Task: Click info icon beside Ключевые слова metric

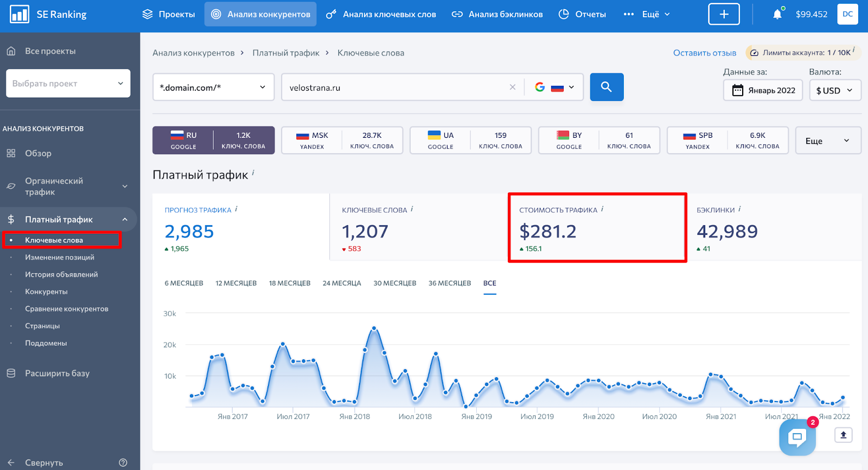Action: 412,209
